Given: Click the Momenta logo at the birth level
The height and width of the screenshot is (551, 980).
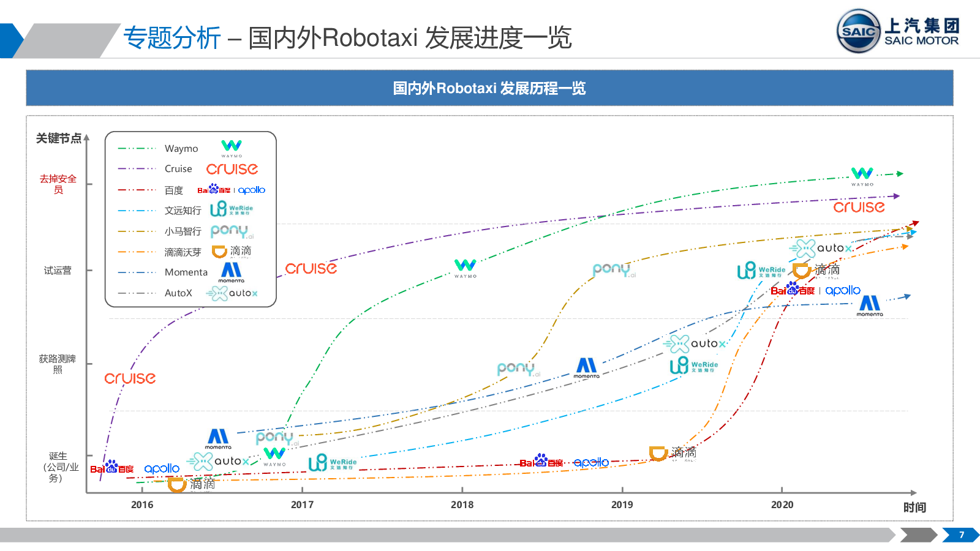Looking at the screenshot, I should coord(218,439).
